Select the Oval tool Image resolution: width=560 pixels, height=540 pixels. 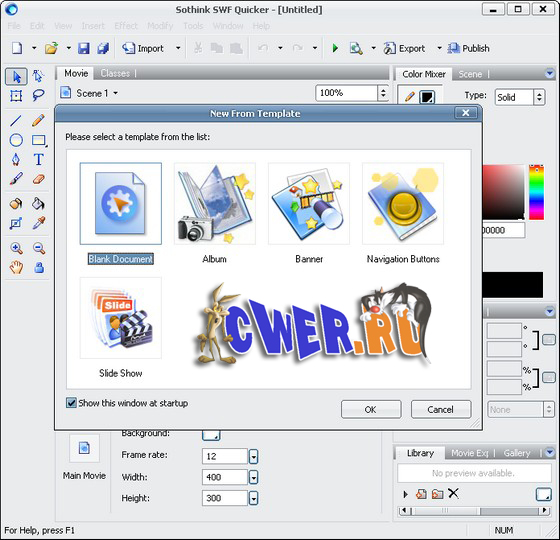pos(16,140)
